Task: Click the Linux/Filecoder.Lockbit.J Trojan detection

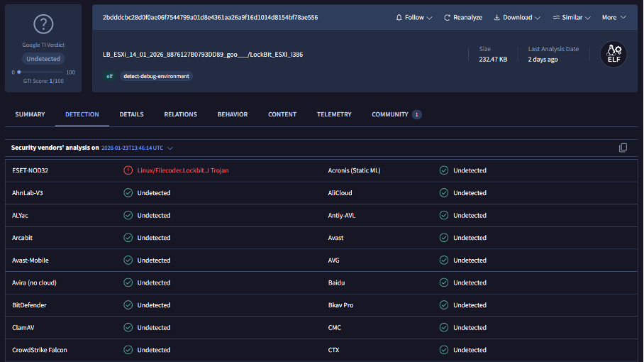Action: 183,170
